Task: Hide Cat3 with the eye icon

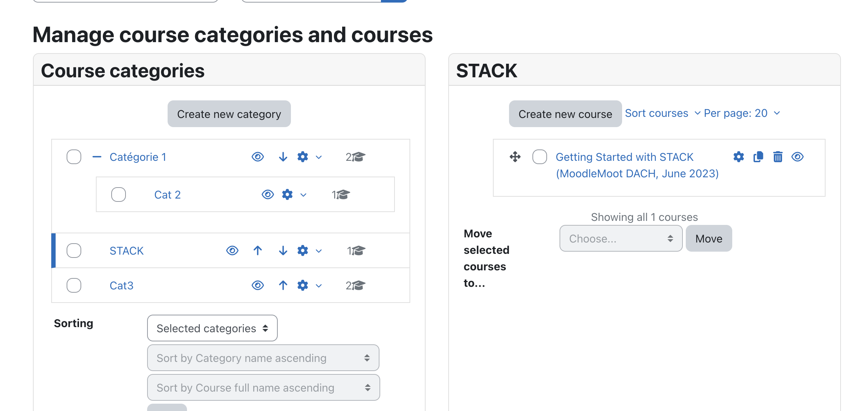Action: pos(258,285)
